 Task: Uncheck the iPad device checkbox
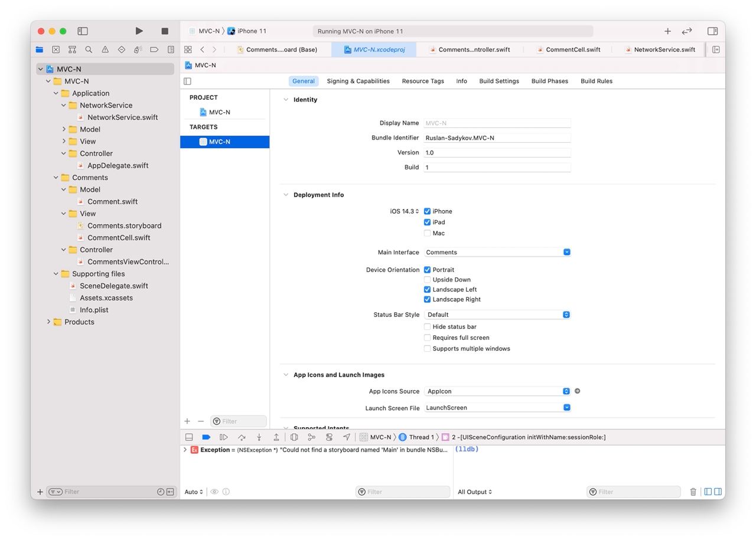coord(427,222)
